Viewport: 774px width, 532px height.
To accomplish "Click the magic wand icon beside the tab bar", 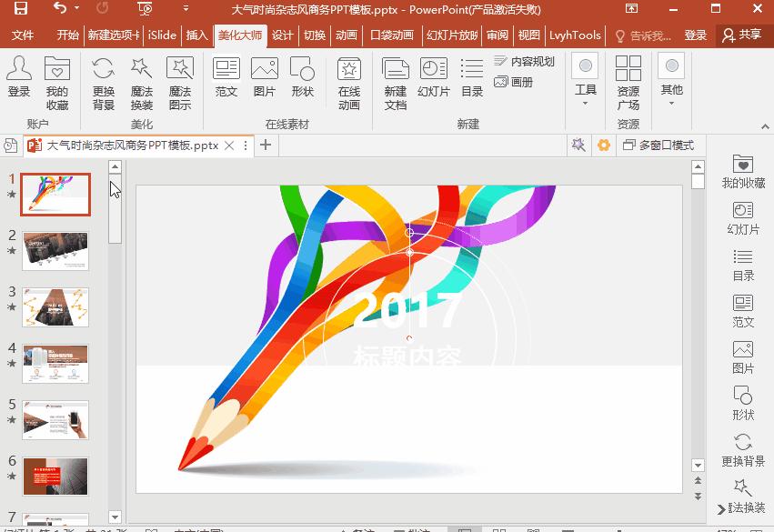I will (x=579, y=145).
